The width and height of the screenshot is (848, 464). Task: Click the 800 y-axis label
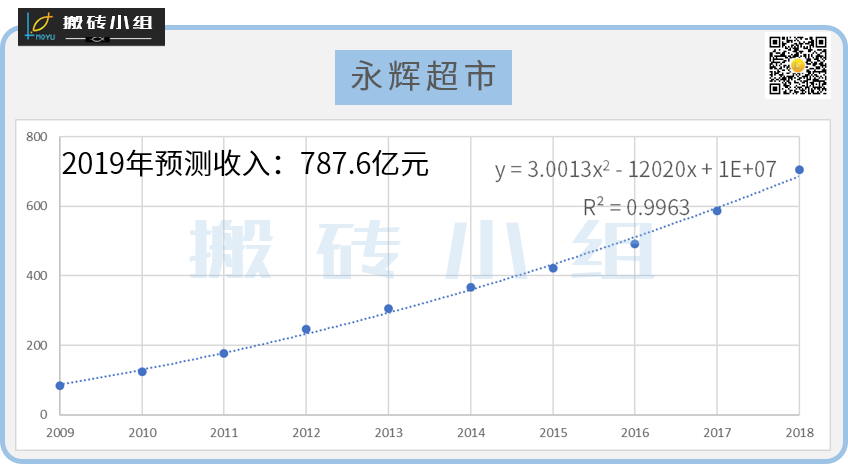37,137
